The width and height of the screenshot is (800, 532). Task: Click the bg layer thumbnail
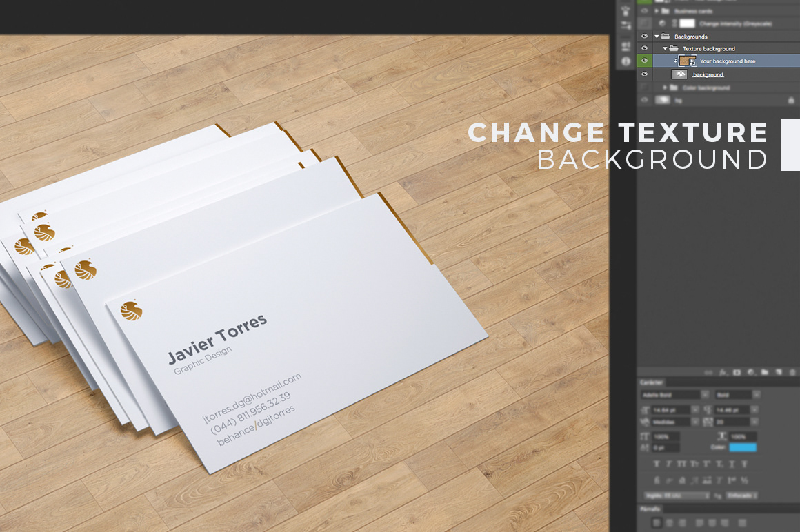663,101
